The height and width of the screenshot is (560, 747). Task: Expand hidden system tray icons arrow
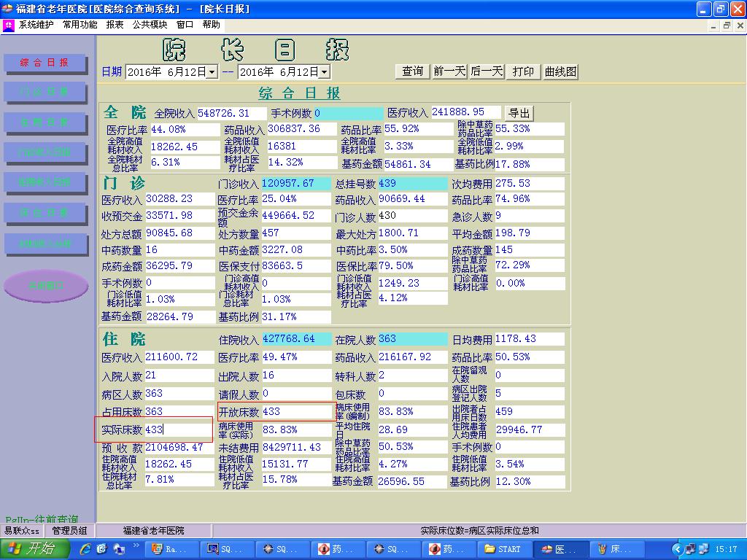click(677, 550)
